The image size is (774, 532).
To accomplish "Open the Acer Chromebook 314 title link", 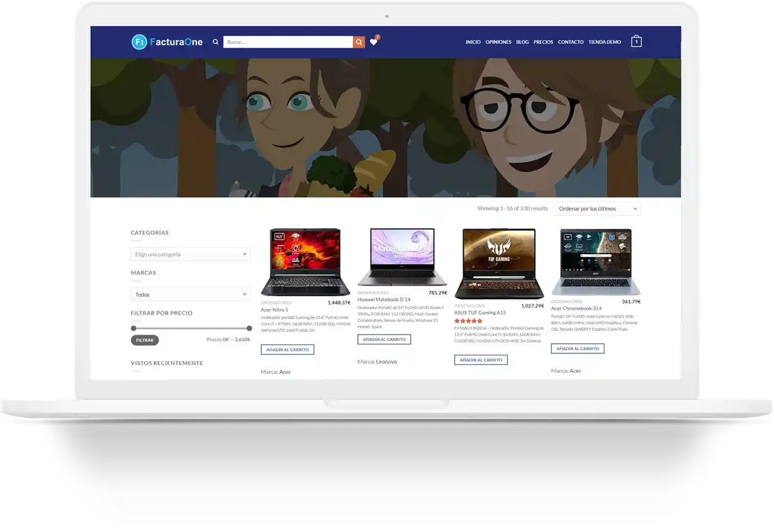I will [x=577, y=308].
